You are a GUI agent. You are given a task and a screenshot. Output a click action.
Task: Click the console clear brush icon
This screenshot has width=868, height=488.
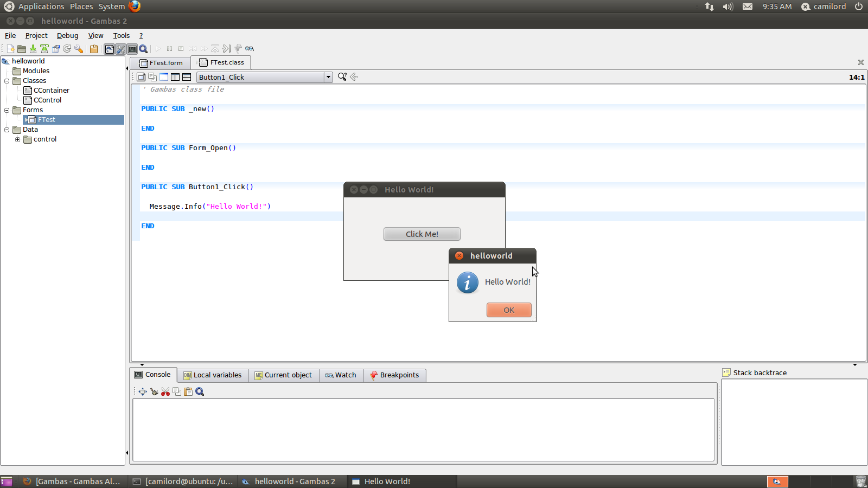(154, 391)
